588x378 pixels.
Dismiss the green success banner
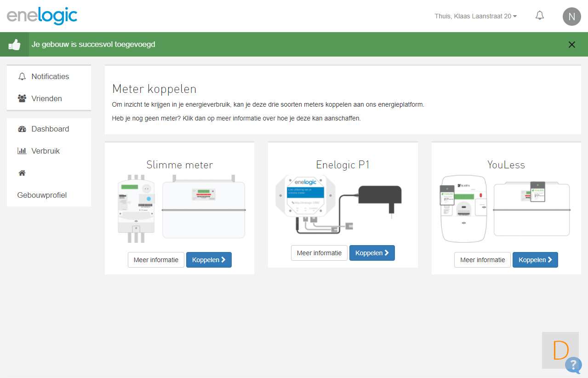click(571, 45)
